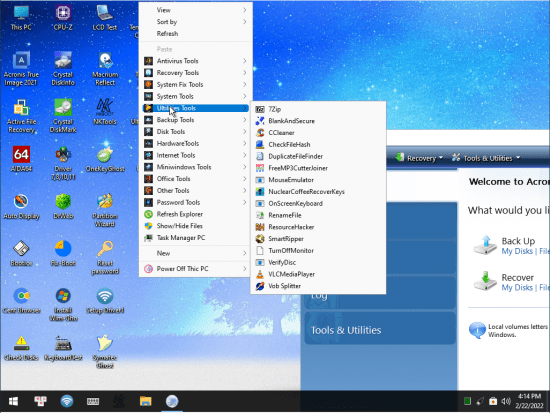This screenshot has width=550, height=413.
Task: Launch CCleaner from Utilities submenu
Action: pyautogui.click(x=318, y=133)
